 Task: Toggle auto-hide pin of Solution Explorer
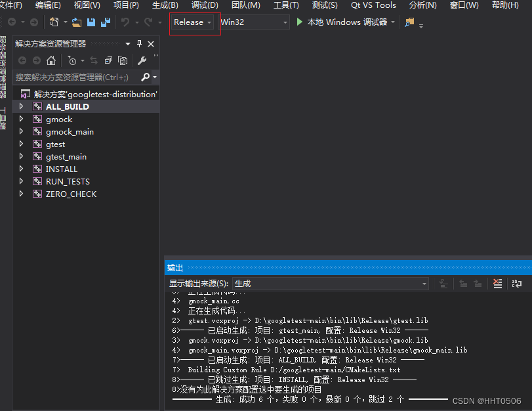(139, 43)
